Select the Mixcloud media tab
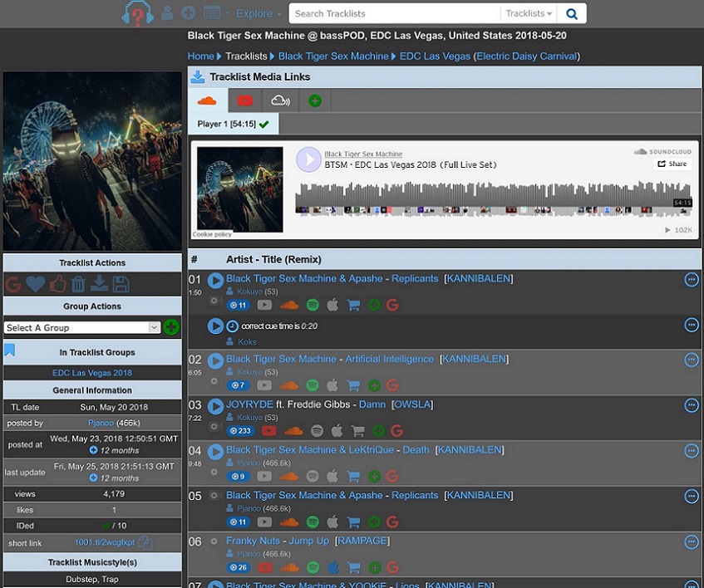The image size is (704, 588). 280,100
